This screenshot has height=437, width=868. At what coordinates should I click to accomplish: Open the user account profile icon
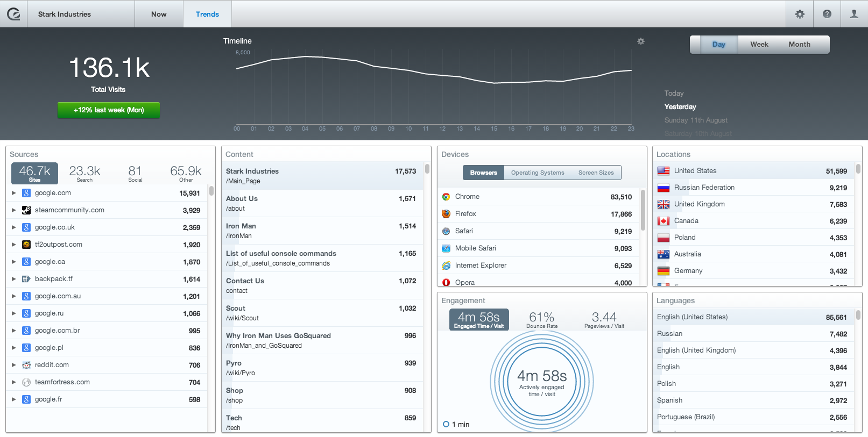pos(854,14)
